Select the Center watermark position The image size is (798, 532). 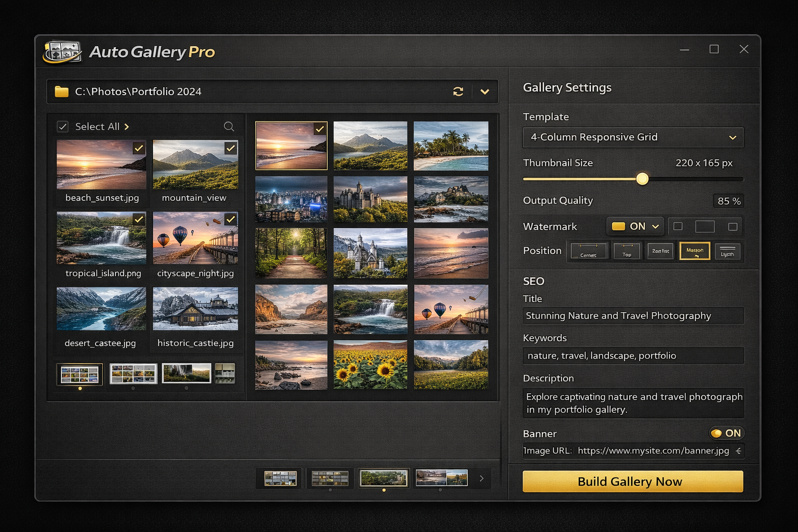pyautogui.click(x=588, y=251)
